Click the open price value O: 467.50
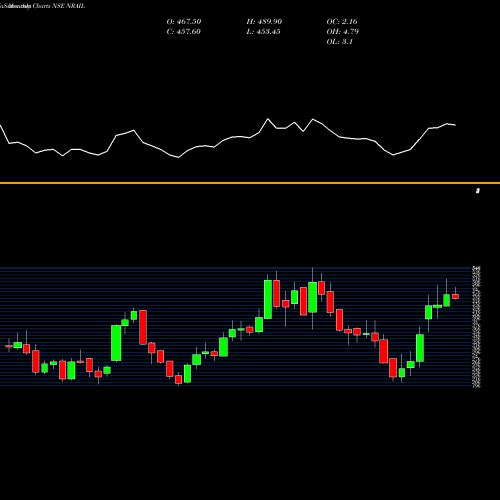 pos(184,22)
